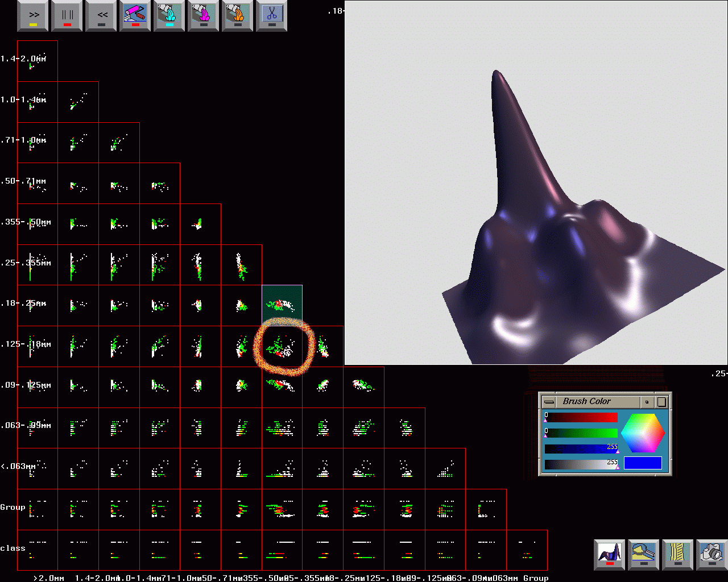
Task: Pick a color from the hexagon
Action: [x=643, y=433]
